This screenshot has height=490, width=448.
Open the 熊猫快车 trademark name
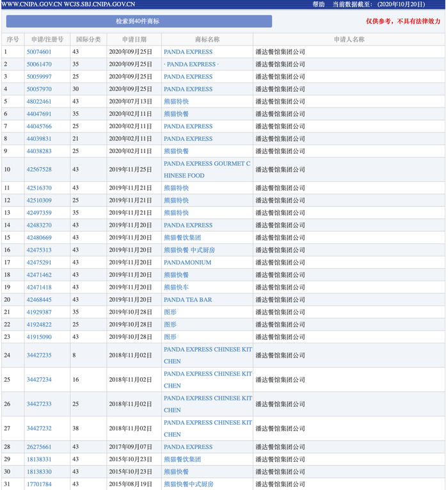[176, 287]
